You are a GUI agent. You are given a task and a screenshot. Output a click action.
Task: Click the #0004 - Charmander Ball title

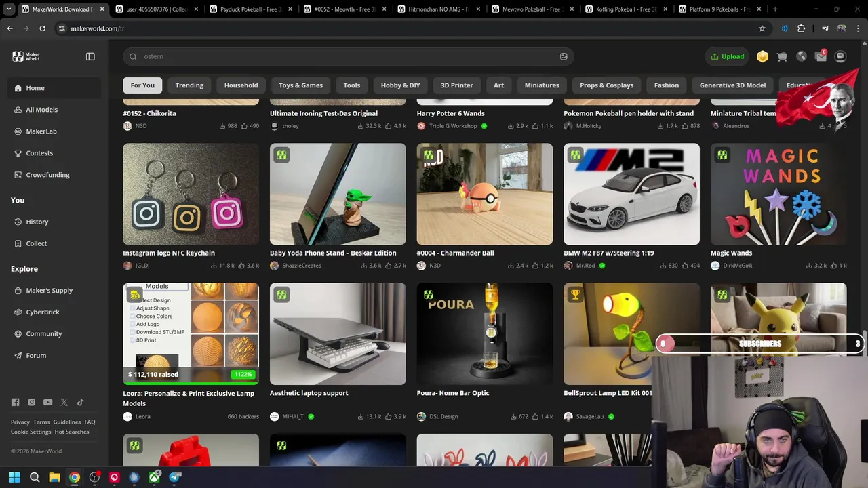(455, 253)
